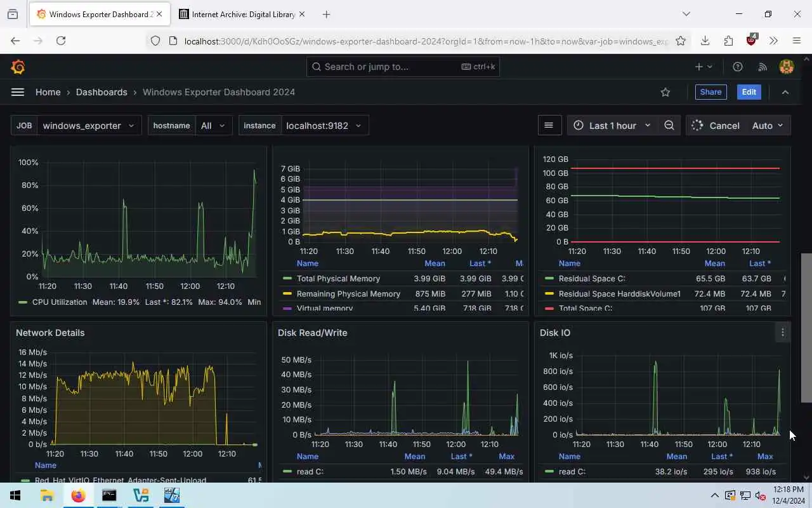Viewport: 812px width, 508px height.
Task: Zoom out the time range
Action: (x=669, y=126)
